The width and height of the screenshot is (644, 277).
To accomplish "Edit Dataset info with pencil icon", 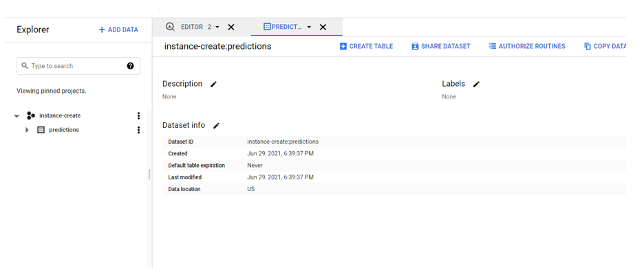I will pyautogui.click(x=216, y=126).
